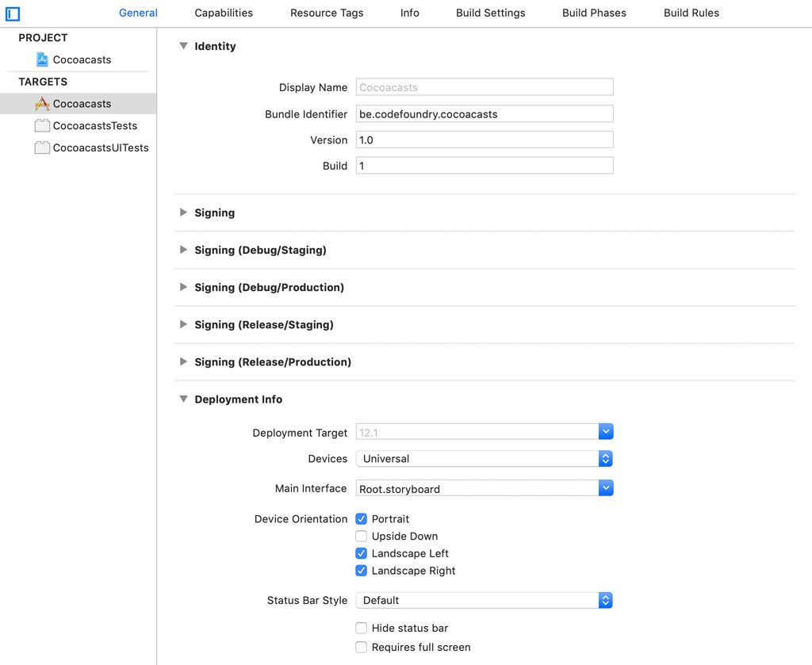
Task: Uncheck the Portrait orientation checkbox
Action: [x=361, y=518]
